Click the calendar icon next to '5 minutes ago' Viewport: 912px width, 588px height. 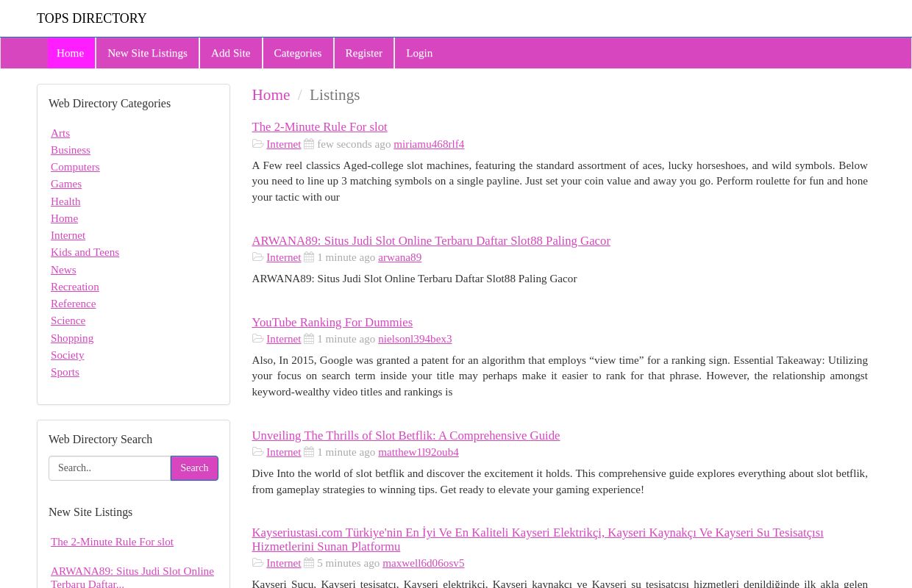click(309, 562)
